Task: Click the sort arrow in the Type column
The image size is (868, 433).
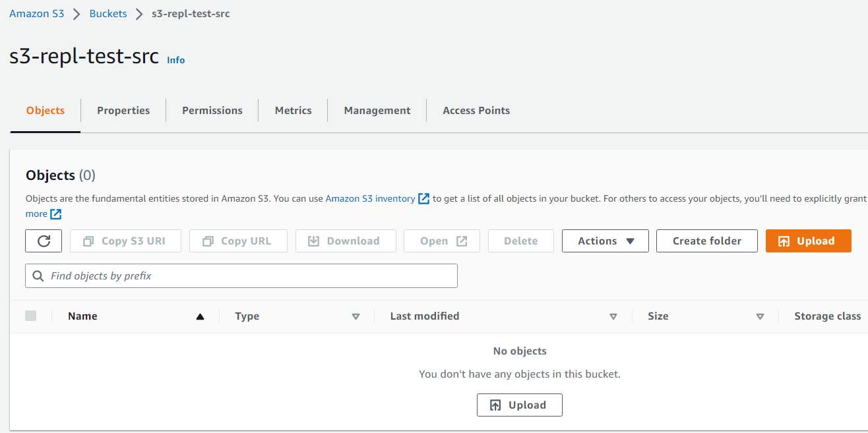Action: click(x=356, y=317)
